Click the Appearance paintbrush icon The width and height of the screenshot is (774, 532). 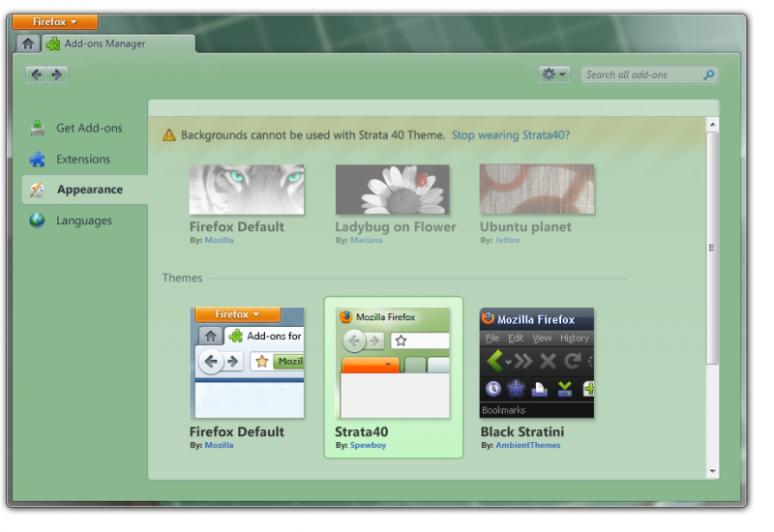(37, 190)
